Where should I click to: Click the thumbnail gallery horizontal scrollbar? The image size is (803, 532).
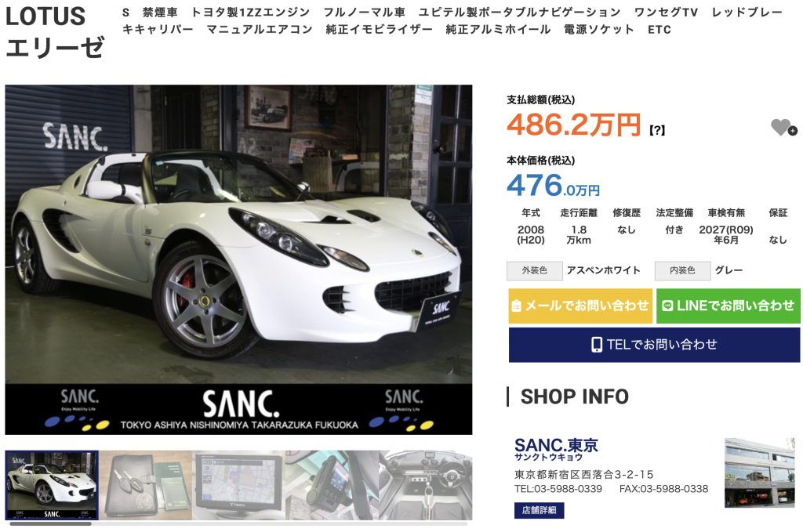tap(238, 523)
